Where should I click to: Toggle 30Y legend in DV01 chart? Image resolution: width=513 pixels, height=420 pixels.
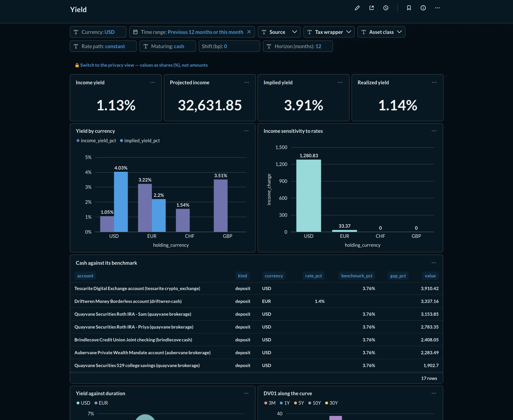(331, 403)
